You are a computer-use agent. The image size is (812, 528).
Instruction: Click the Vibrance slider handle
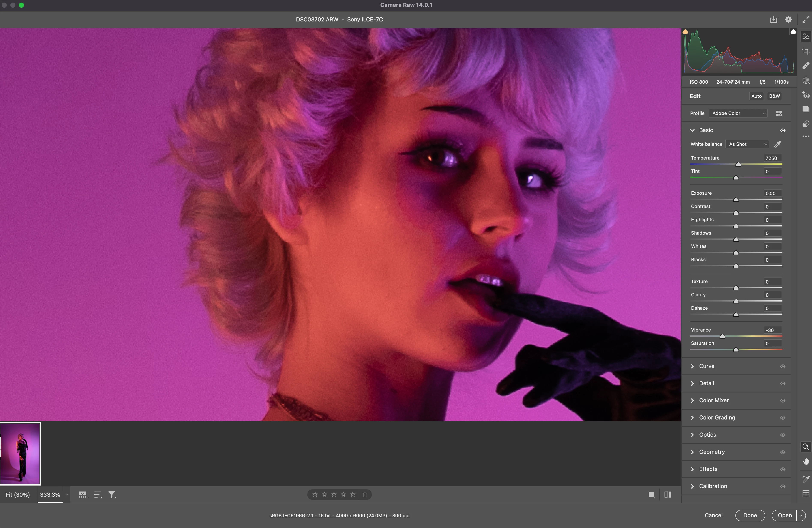pyautogui.click(x=722, y=336)
